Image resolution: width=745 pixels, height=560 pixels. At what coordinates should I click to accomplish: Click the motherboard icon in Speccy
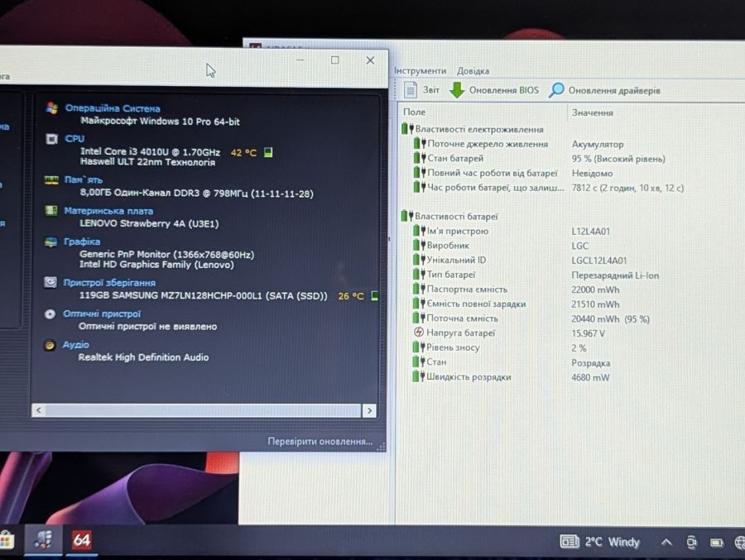tap(50, 210)
